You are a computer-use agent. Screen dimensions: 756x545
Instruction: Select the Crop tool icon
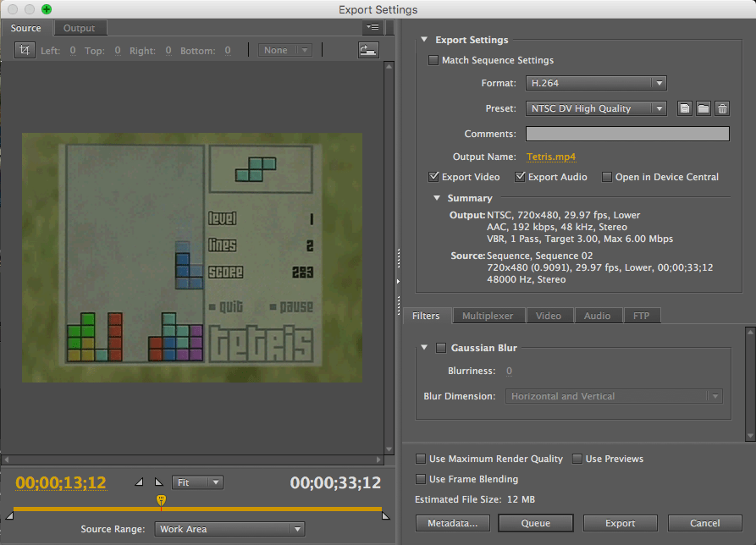click(x=25, y=50)
